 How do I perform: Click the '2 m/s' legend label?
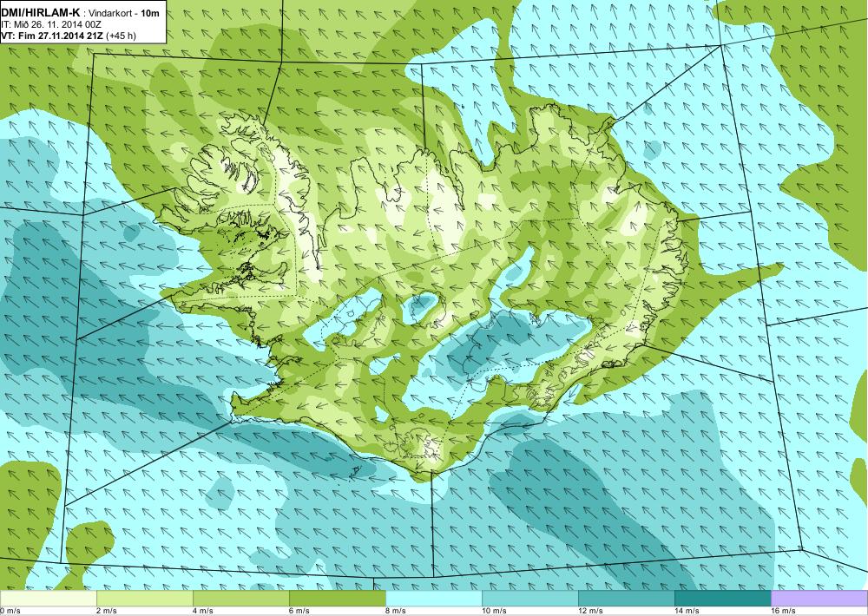tap(106, 611)
